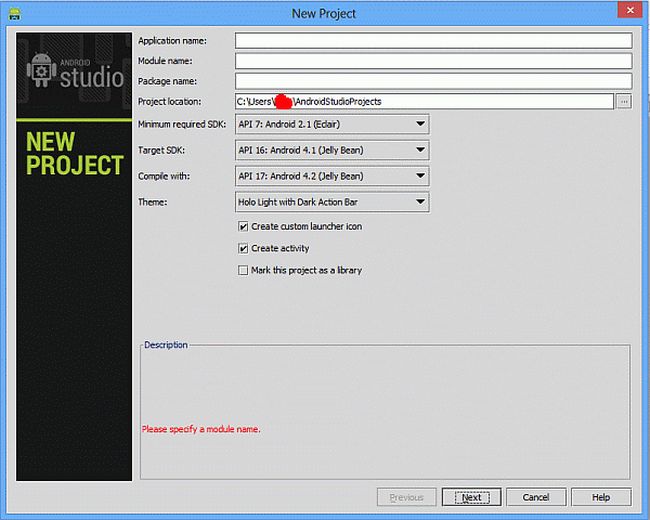Click the Minimum required SDK label
650x520 pixels.
(x=182, y=124)
